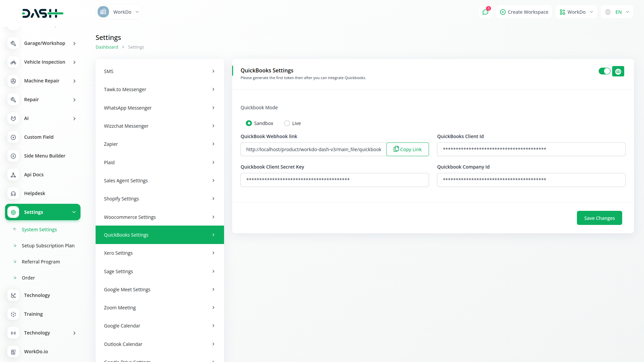644x362 pixels.
Task: Click the Machine Repair sidebar icon
Action: (13, 81)
